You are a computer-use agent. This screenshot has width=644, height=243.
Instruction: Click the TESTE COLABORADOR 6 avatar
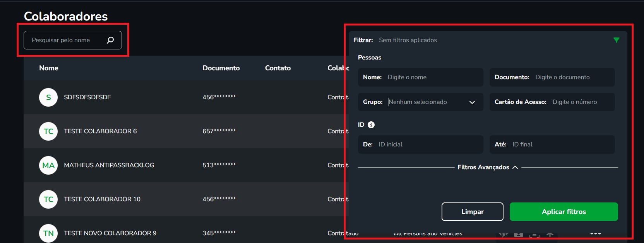pos(48,131)
